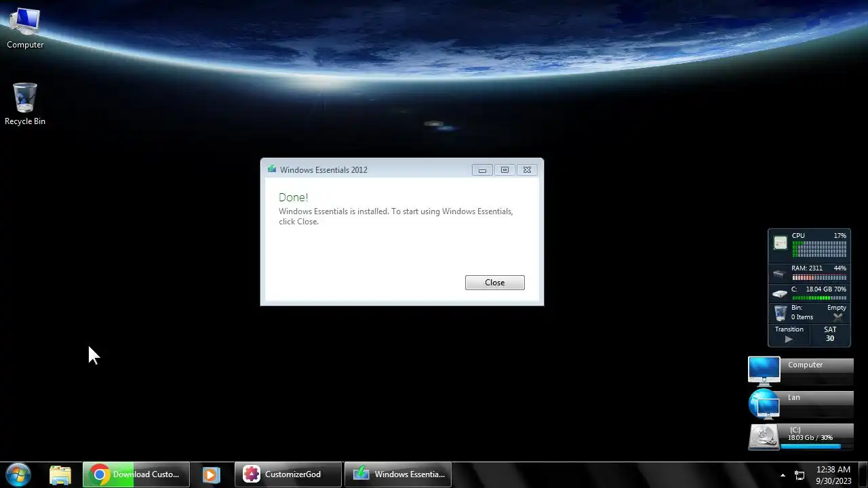This screenshot has height=488, width=868.
Task: Open the taskbar clock showing 12:38 AM
Action: click(833, 474)
